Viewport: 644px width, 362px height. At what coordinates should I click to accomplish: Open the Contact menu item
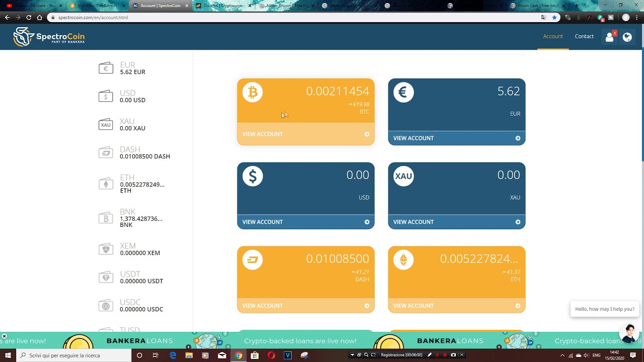click(584, 36)
